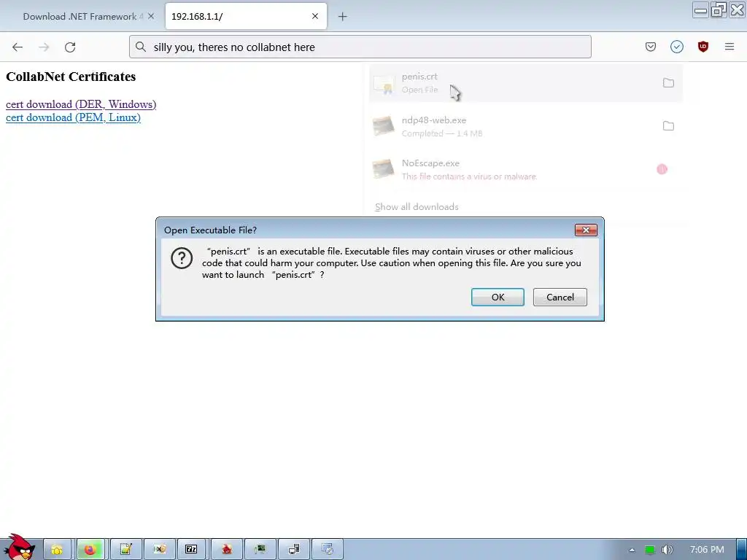The image size is (747, 560).
Task: Open the Pocket save icon
Action: [x=650, y=47]
